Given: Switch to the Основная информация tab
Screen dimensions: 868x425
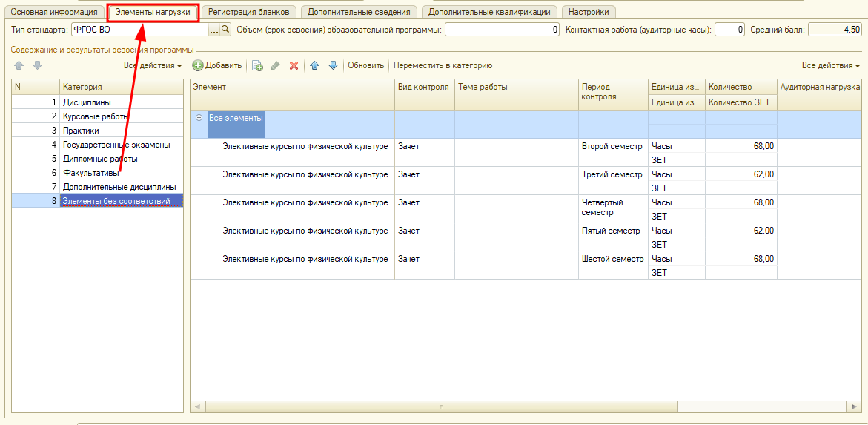Looking at the screenshot, I should pos(53,12).
